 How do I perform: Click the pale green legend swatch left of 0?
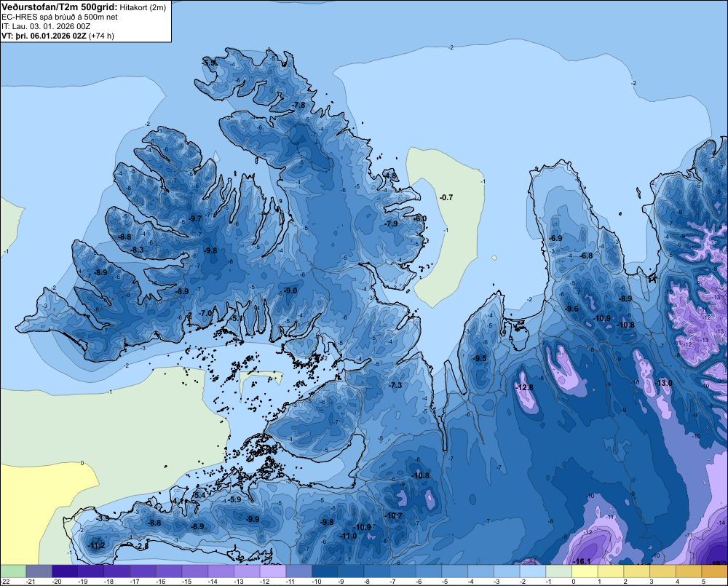coord(558,571)
